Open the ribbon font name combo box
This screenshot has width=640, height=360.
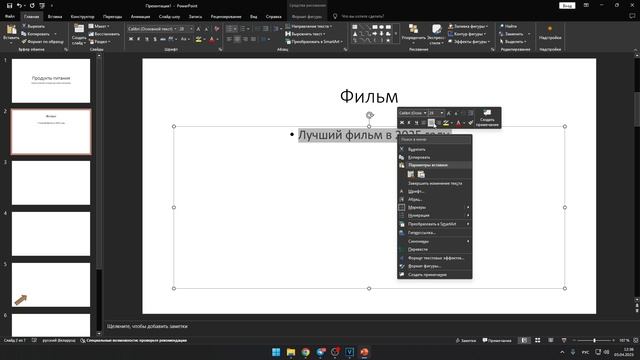click(x=152, y=29)
